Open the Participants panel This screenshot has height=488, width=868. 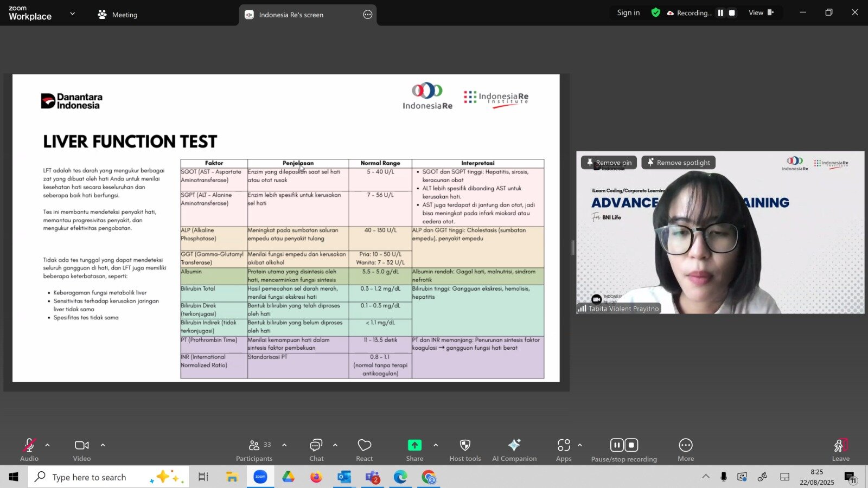tap(254, 450)
